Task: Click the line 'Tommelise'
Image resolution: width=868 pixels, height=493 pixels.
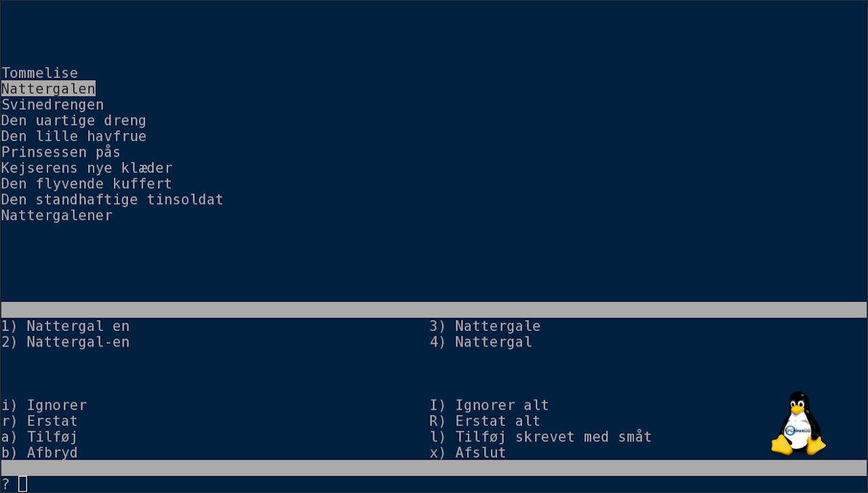Action: click(x=39, y=73)
